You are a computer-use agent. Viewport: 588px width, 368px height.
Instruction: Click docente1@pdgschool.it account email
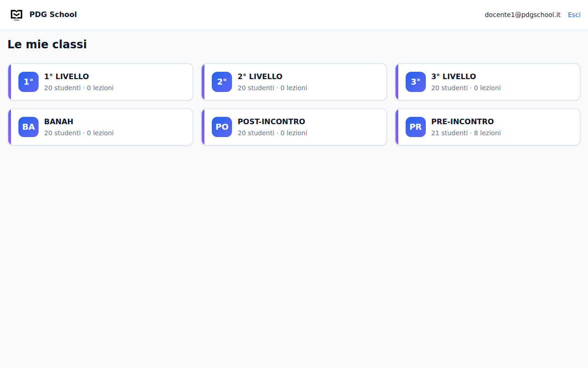522,15
